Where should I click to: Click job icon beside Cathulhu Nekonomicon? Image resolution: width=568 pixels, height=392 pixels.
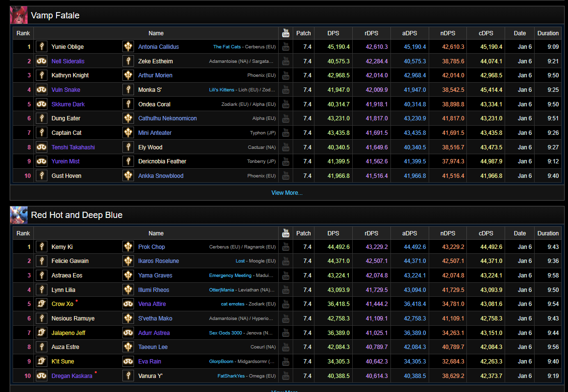[x=128, y=118]
